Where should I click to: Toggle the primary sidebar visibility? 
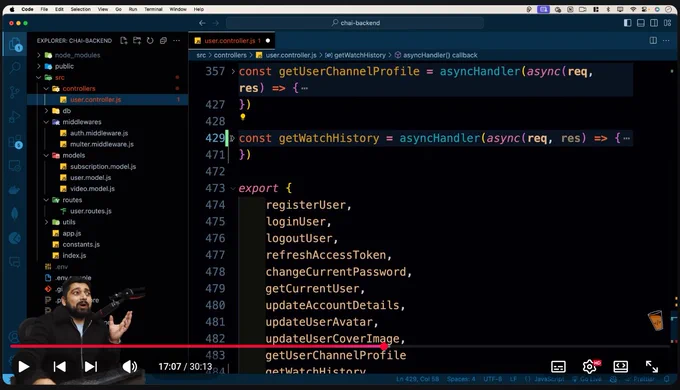[628, 23]
